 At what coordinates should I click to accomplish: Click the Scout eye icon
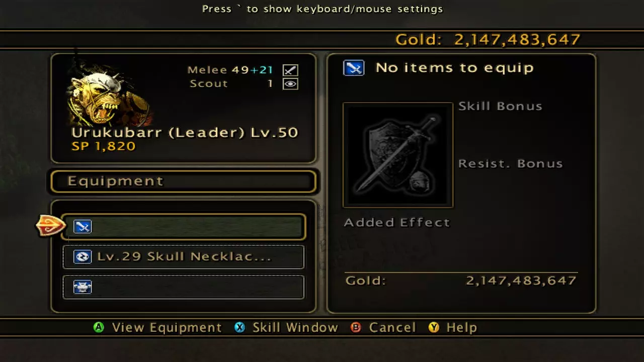[290, 84]
